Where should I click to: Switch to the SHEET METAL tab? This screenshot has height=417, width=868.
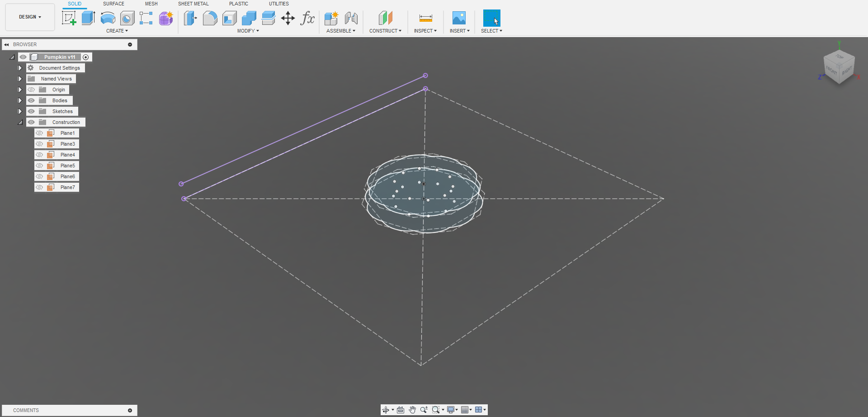click(x=193, y=4)
